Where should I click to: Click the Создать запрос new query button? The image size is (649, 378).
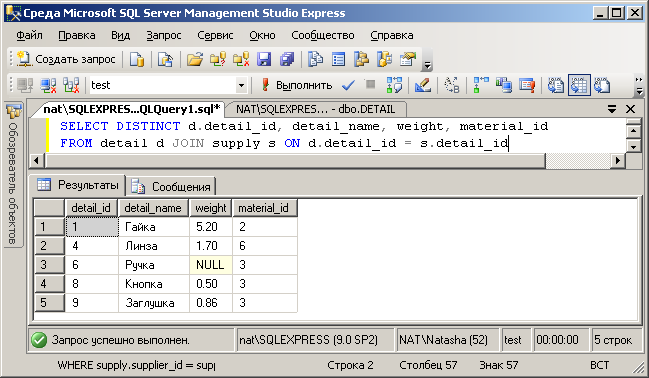click(66, 59)
